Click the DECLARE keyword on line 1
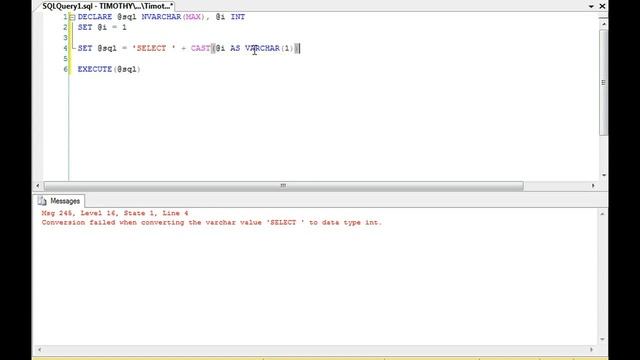The image size is (640, 360). tap(95, 17)
